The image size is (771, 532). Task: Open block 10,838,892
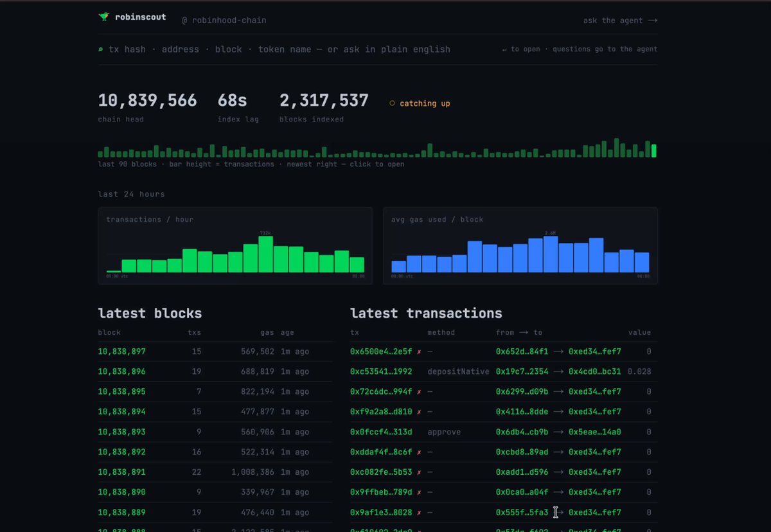(122, 452)
